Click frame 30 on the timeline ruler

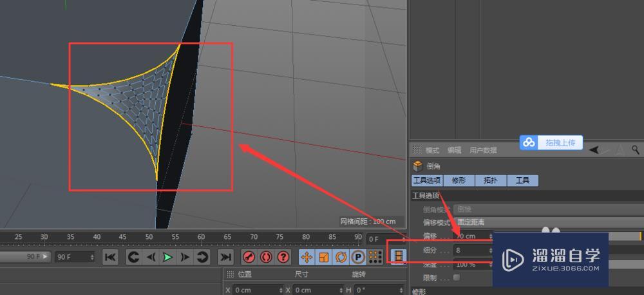tap(44, 237)
